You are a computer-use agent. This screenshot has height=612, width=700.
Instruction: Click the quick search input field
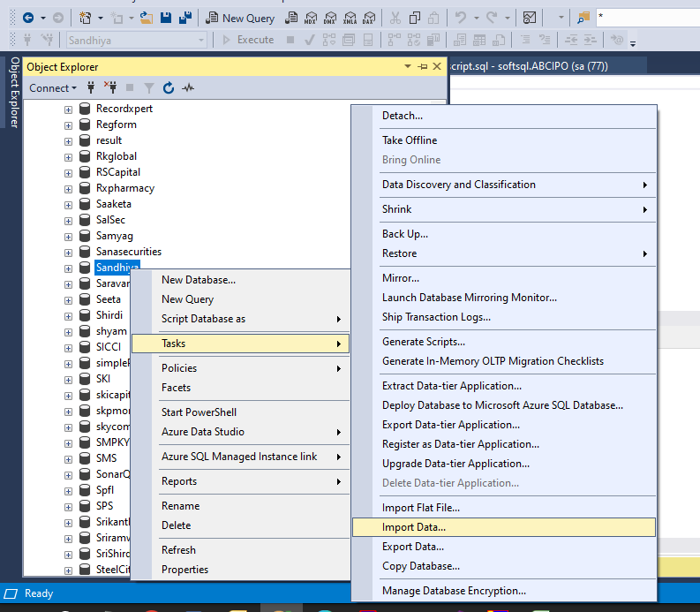[647, 17]
